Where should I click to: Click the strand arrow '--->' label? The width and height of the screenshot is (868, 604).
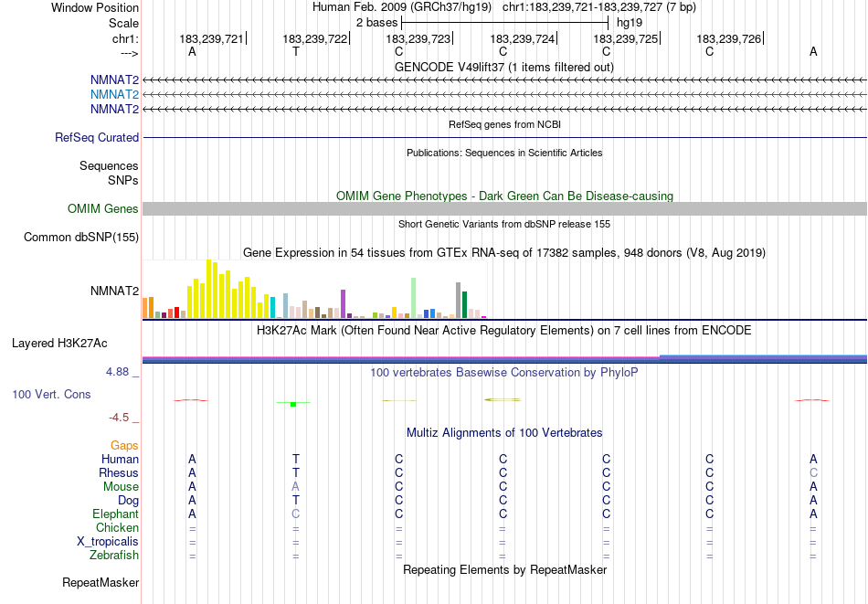tap(129, 53)
